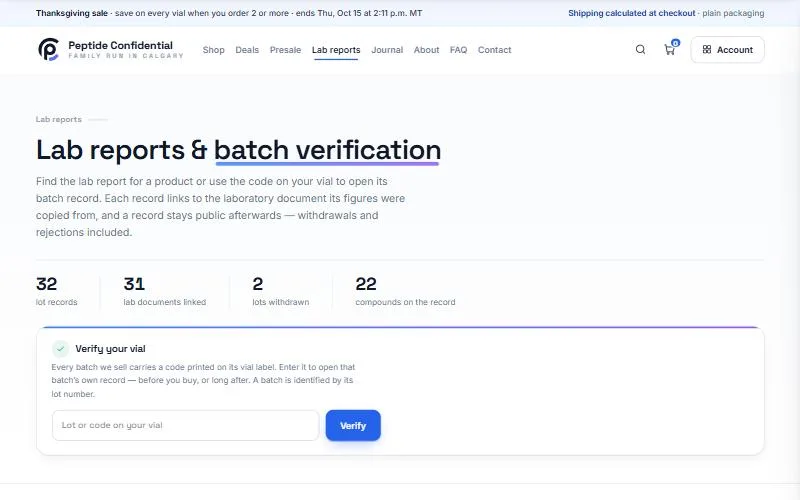Open the Contact nav link
Screen dimensions: 800x500
(494, 50)
